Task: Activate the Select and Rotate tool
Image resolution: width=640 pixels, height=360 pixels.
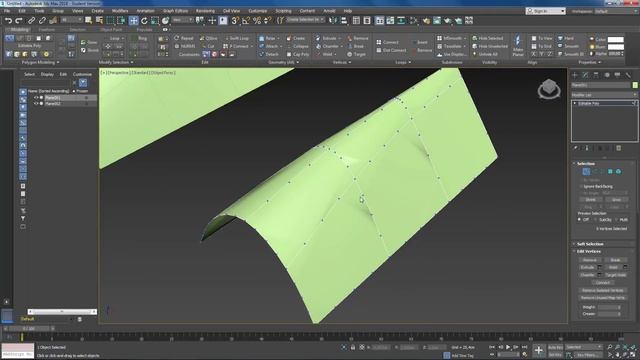Action: [144, 20]
